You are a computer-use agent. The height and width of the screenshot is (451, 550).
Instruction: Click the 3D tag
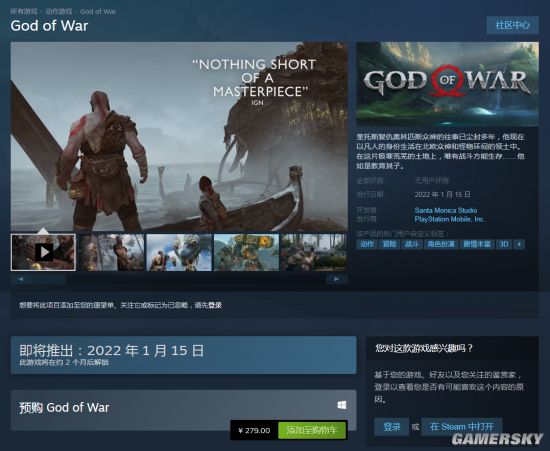click(x=504, y=244)
